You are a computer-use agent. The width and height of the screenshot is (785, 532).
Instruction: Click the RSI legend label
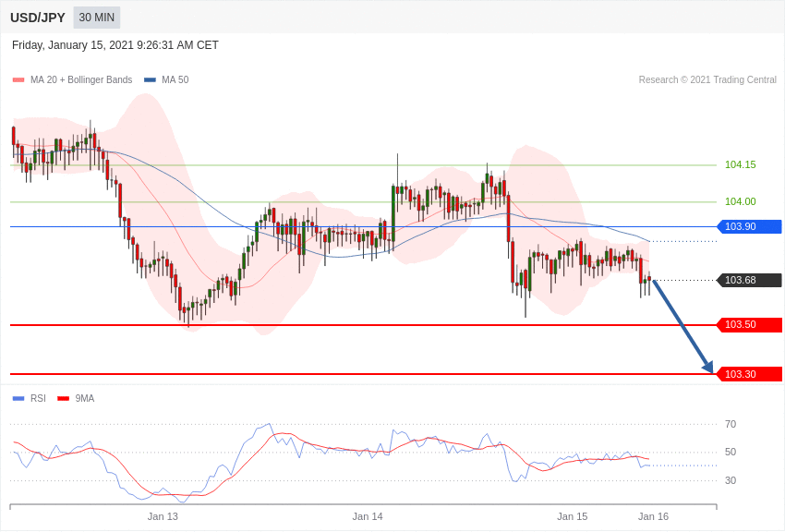click(38, 398)
